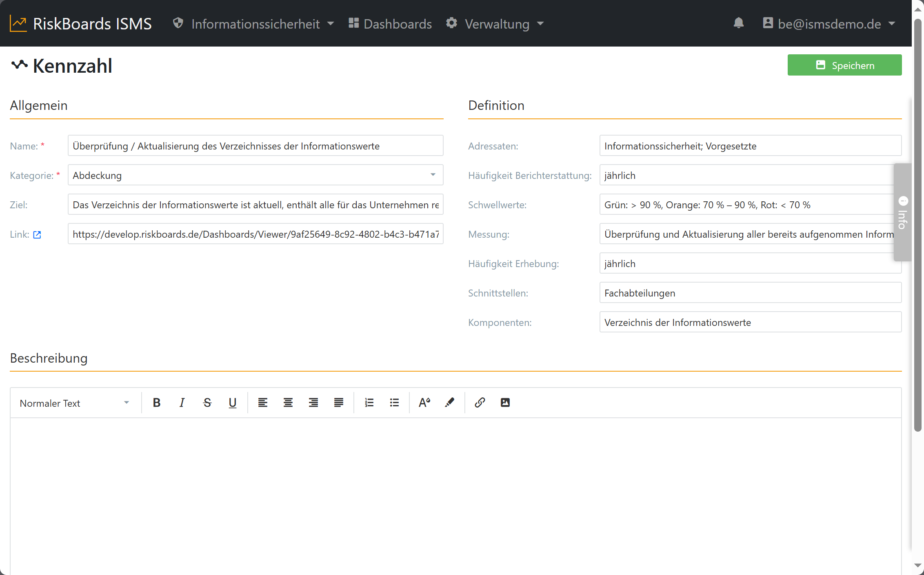
Task: Open the Informationssicherheit menu
Action: coord(253,24)
